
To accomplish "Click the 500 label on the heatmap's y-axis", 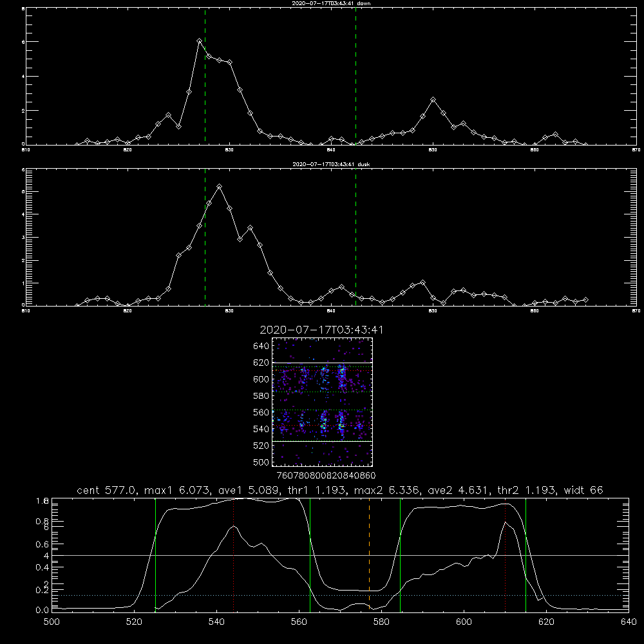I will 261,462.
